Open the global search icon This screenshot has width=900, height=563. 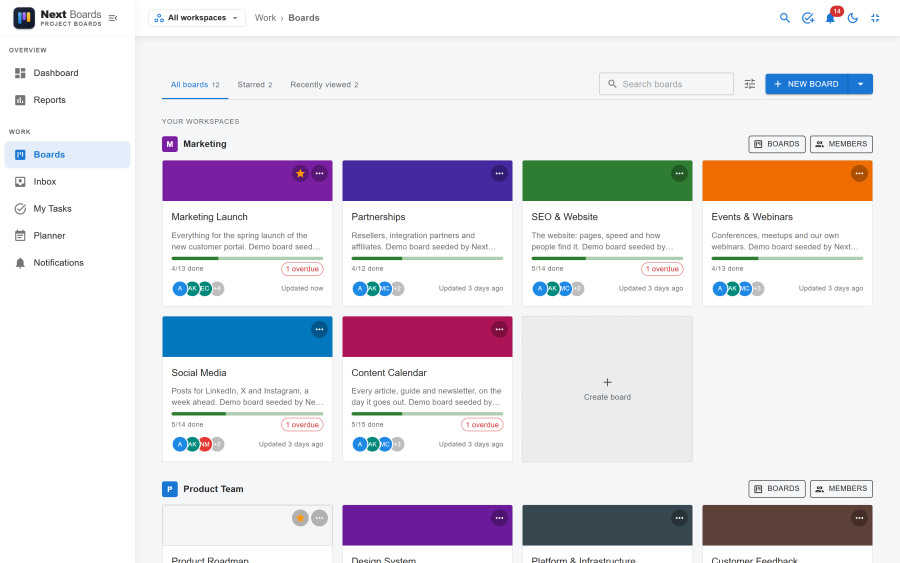[x=785, y=18]
